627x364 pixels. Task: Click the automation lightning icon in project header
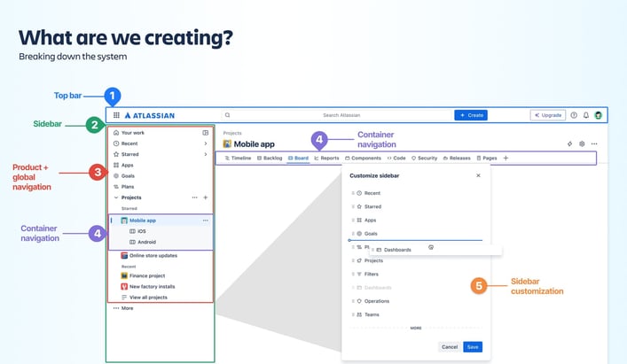coord(569,143)
